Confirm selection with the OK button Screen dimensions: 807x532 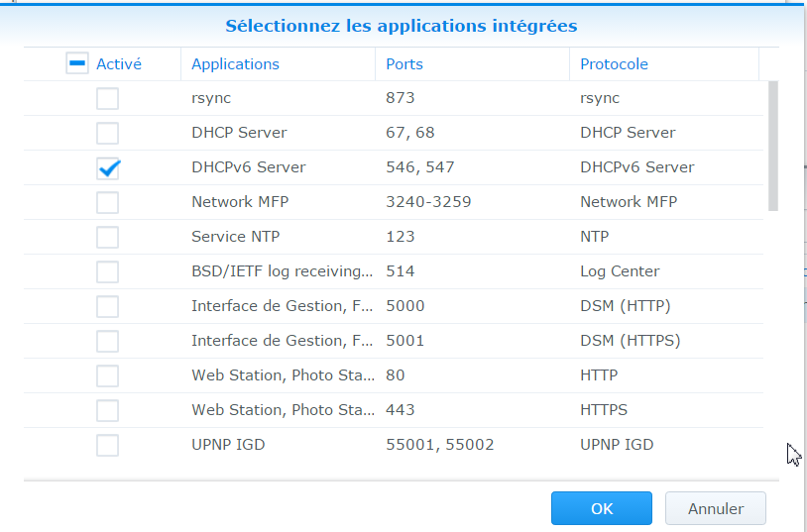coord(601,508)
